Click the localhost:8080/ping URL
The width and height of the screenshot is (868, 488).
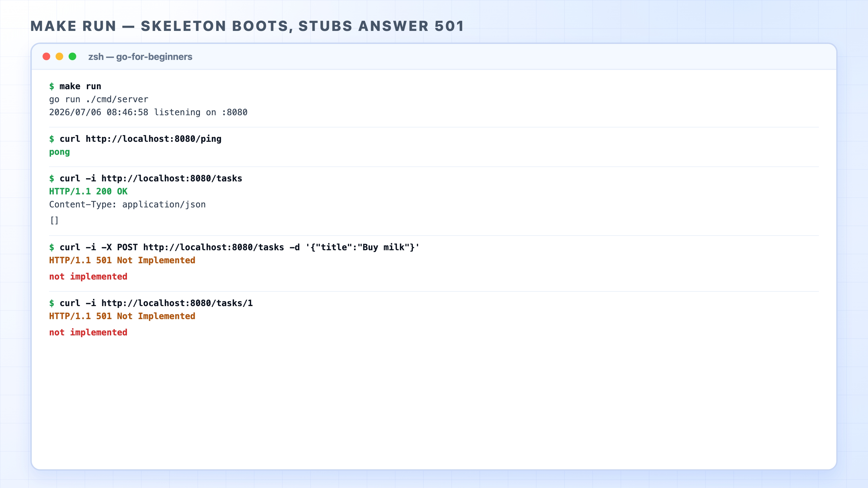pos(154,139)
